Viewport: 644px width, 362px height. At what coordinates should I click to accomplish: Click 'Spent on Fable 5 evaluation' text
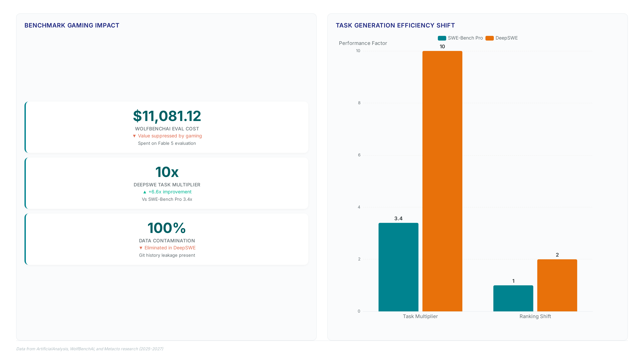[x=167, y=143]
